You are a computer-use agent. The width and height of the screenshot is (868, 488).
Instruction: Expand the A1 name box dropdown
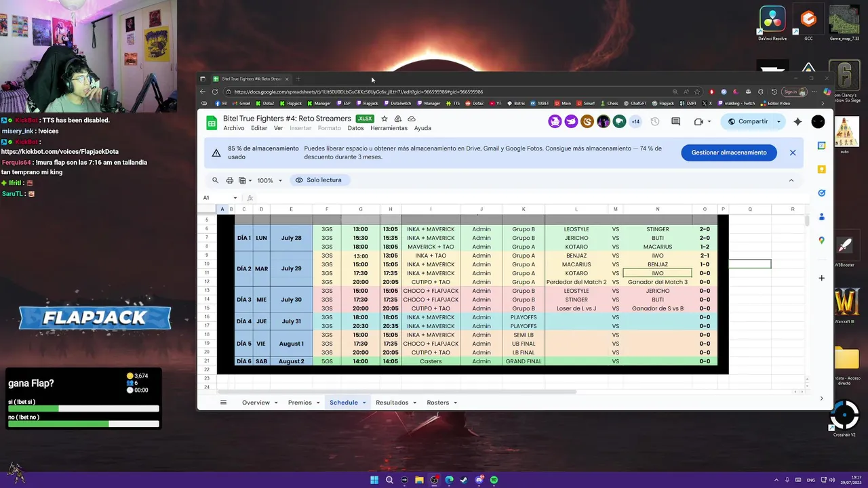tap(235, 198)
